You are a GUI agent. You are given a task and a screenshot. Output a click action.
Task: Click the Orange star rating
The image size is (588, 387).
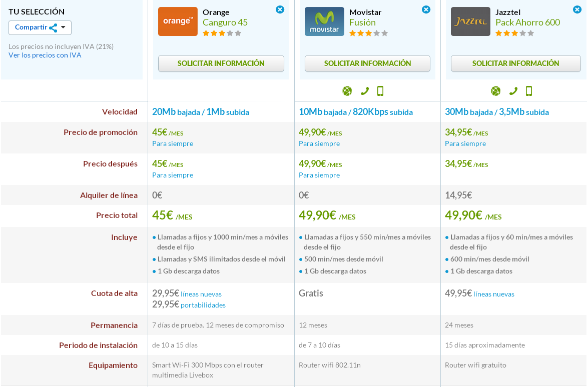[x=222, y=33]
